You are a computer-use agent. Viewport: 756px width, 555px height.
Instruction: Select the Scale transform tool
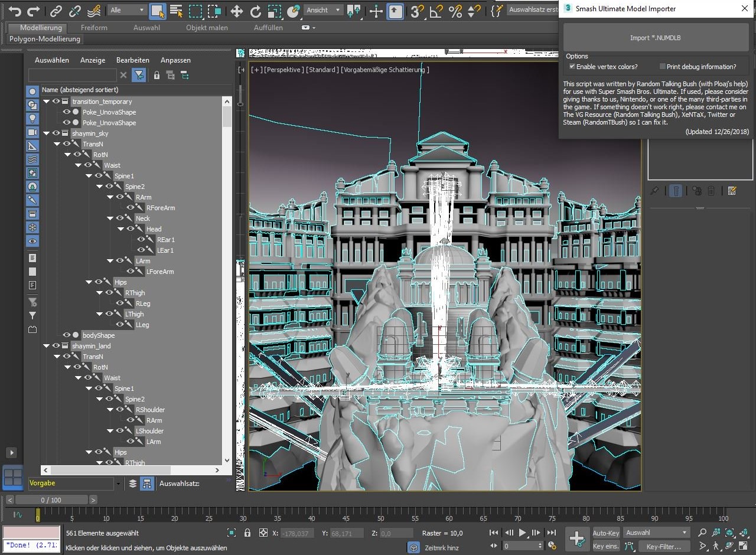pyautogui.click(x=275, y=11)
